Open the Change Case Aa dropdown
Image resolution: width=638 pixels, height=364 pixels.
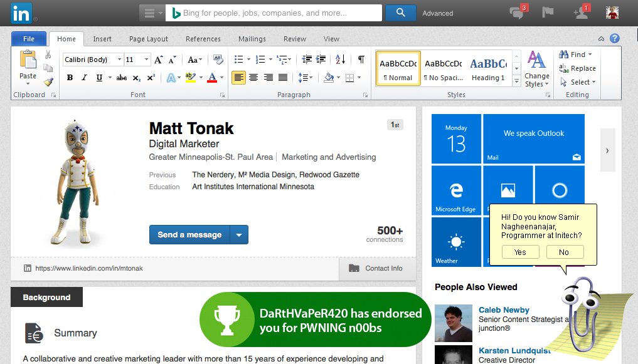click(x=195, y=60)
